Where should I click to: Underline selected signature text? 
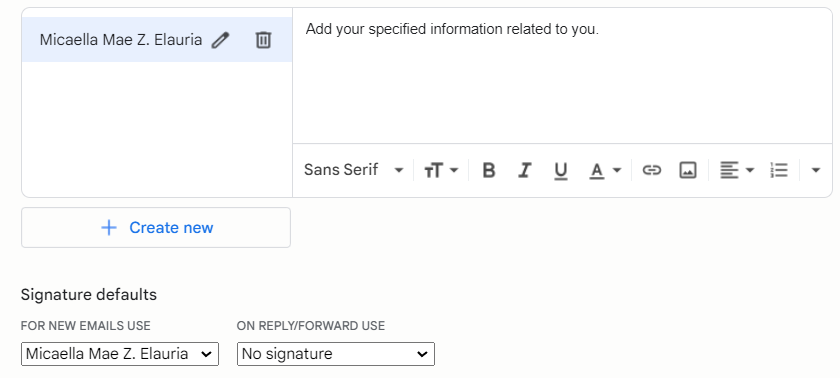(560, 170)
